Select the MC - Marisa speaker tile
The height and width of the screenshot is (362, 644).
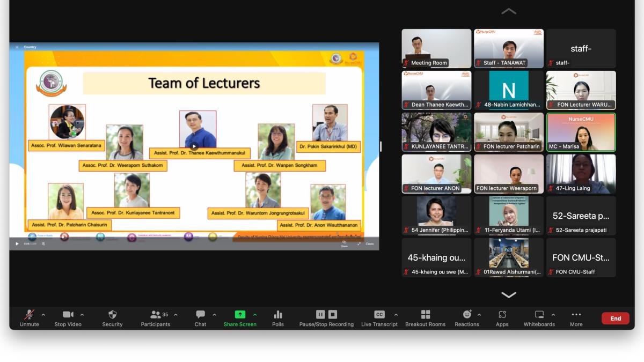tap(581, 132)
